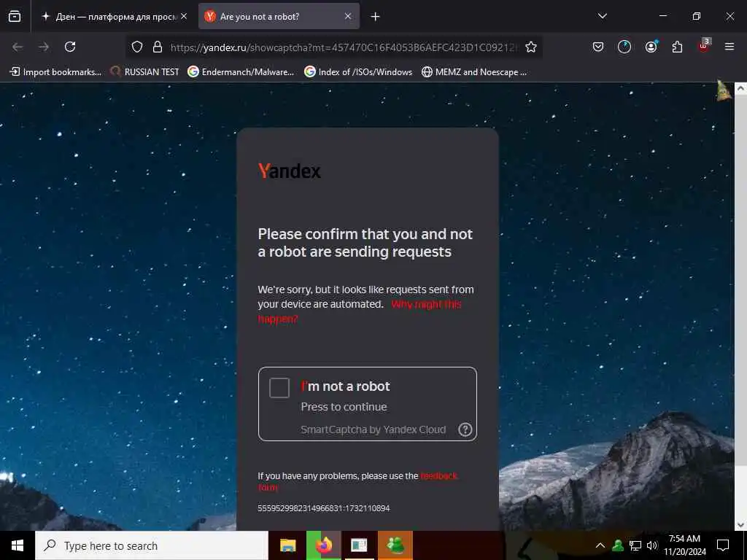The image size is (747, 560).
Task: Open the Index of /ISOs/Windows bookmark
Action: point(358,72)
